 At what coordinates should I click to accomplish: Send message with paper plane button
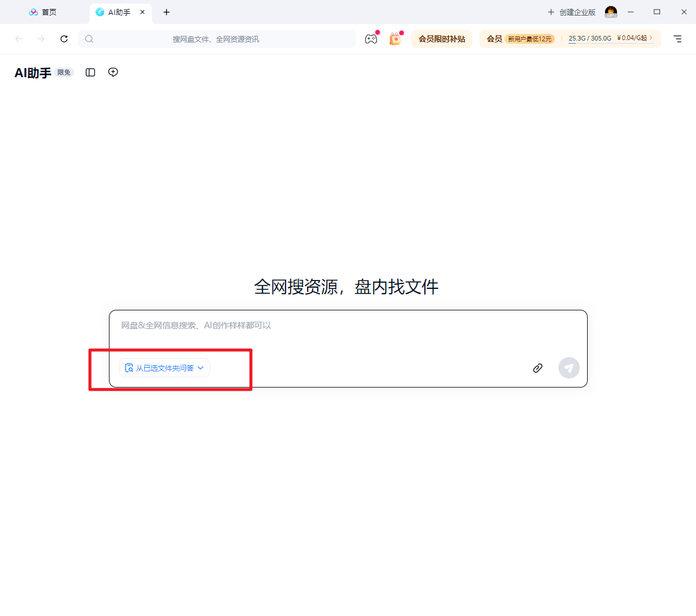(569, 368)
